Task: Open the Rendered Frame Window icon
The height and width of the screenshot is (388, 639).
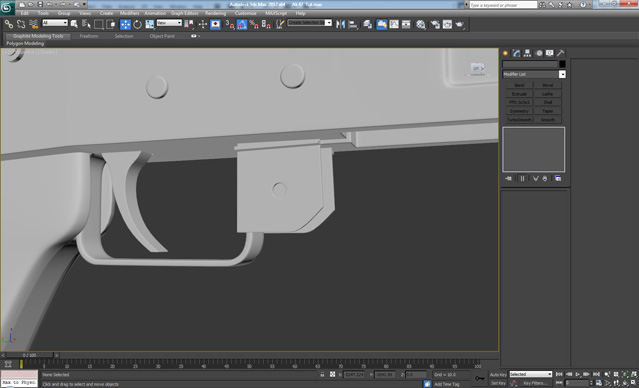Action: pyautogui.click(x=447, y=24)
